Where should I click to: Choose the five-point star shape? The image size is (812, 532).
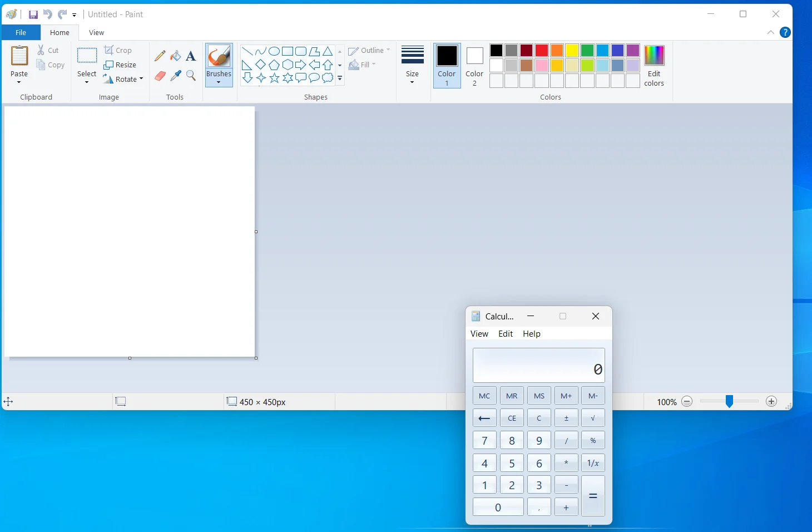pos(274,78)
